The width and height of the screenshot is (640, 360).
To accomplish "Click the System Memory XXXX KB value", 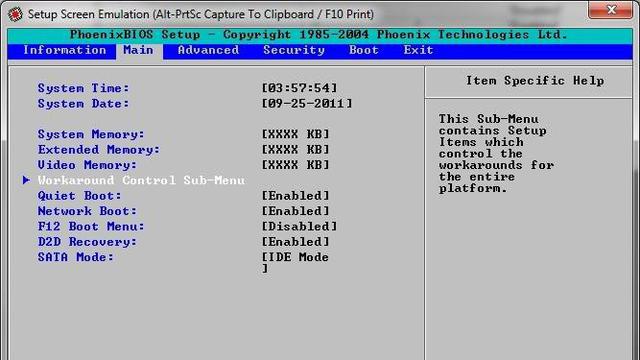I will 296,134.
